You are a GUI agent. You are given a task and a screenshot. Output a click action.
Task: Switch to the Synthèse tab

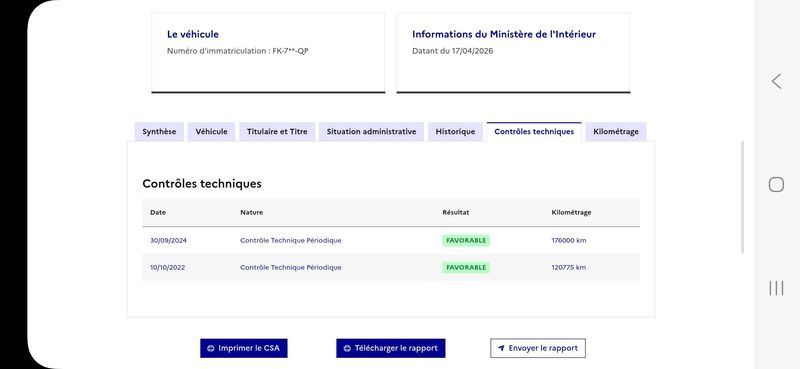point(159,132)
